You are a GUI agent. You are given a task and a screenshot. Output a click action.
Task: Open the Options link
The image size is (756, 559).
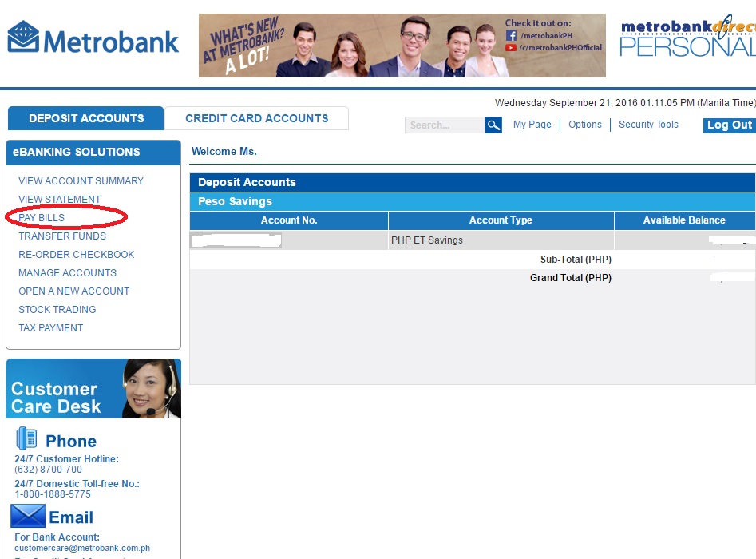(x=585, y=125)
